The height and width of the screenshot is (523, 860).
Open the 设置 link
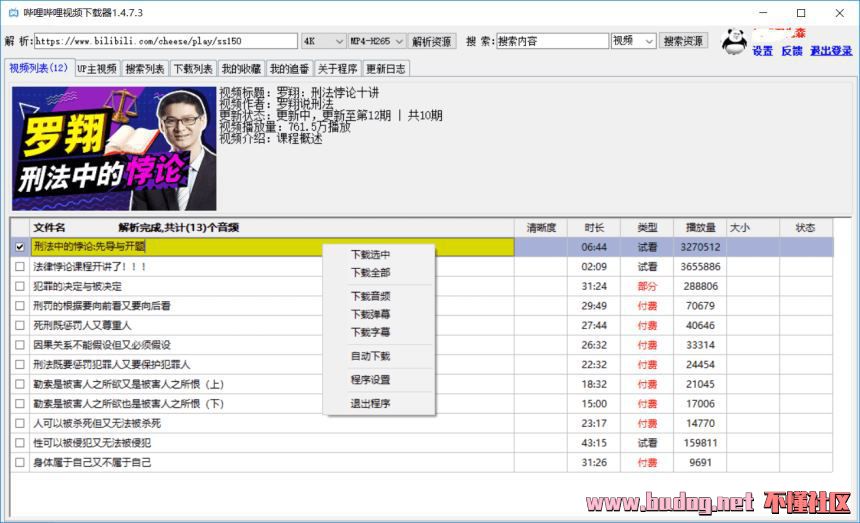coord(762,51)
